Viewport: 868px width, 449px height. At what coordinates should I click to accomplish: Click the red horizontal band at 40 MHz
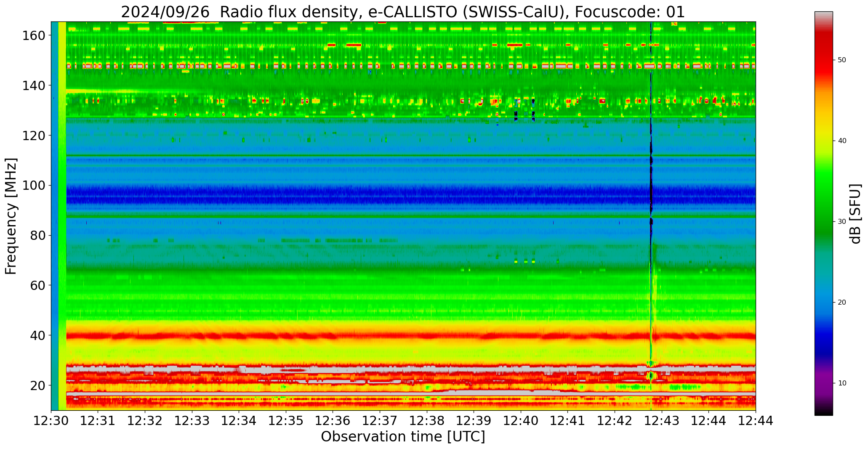click(x=410, y=336)
